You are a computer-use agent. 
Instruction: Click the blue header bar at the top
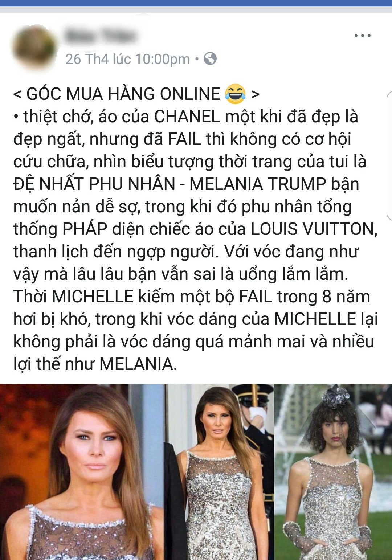(196, 3)
